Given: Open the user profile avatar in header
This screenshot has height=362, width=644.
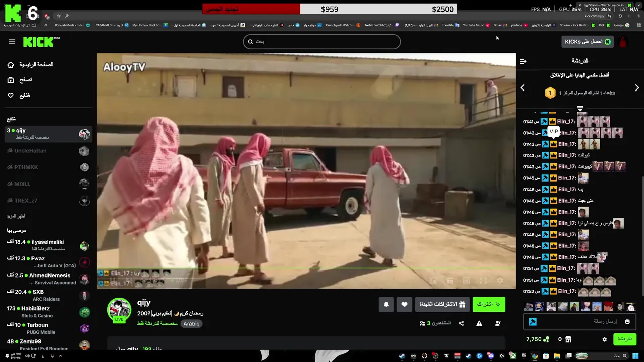Looking at the screenshot, I should (623, 42).
